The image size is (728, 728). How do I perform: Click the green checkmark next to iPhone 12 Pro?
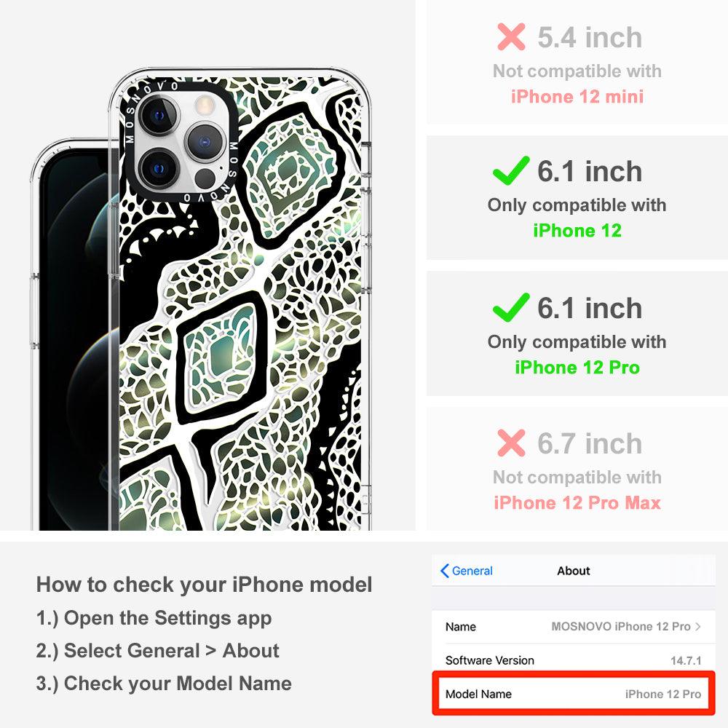[x=511, y=307]
